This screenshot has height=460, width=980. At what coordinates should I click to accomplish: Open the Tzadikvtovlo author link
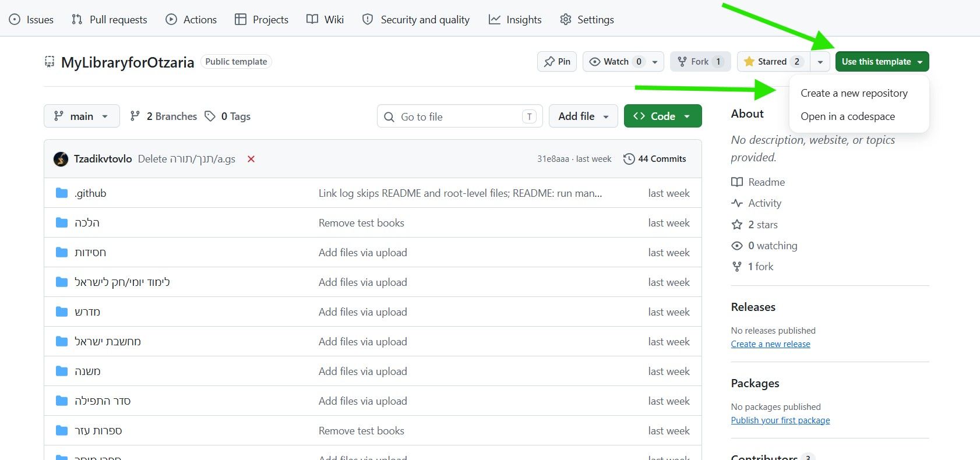(103, 159)
